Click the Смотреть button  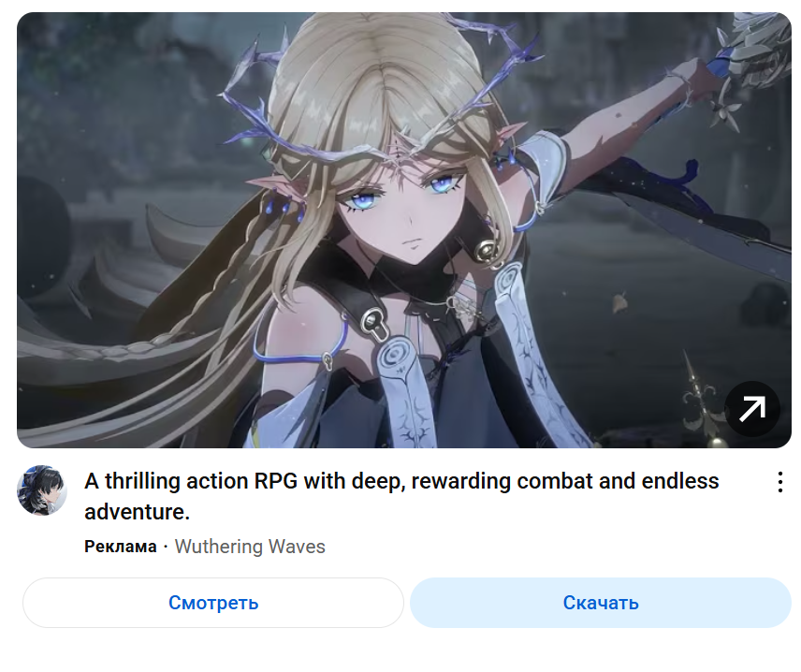pyautogui.click(x=213, y=603)
